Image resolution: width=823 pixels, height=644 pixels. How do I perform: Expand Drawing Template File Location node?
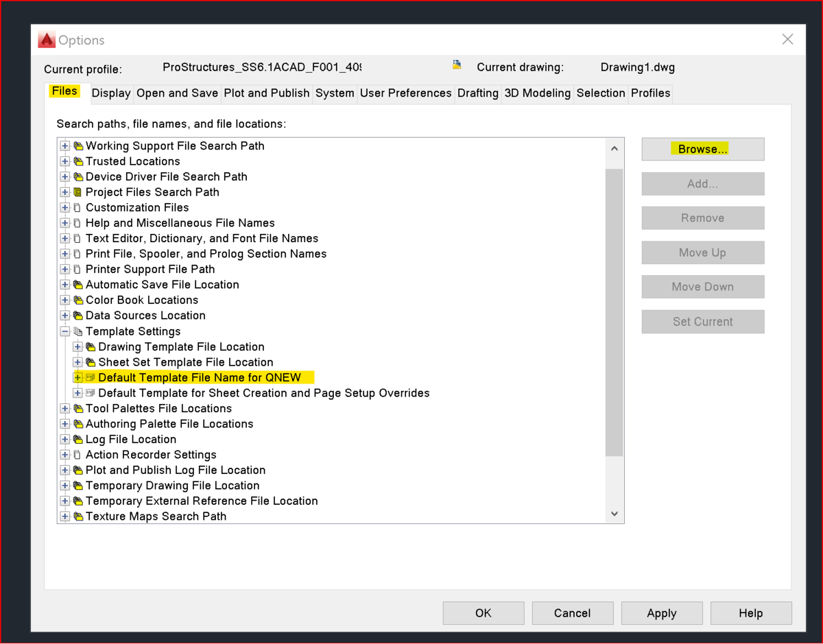point(77,347)
